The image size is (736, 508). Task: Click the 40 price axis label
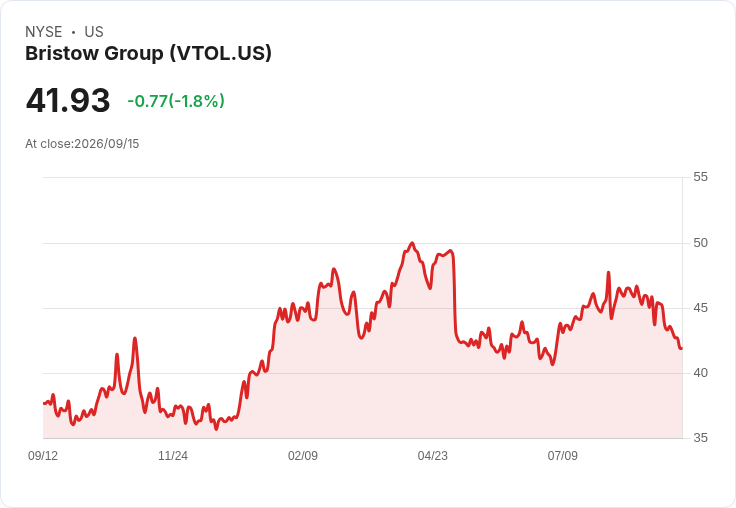(x=700, y=373)
